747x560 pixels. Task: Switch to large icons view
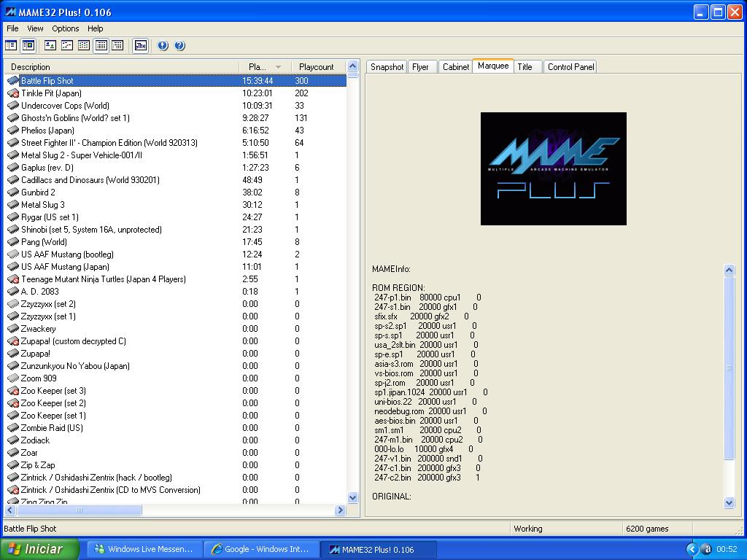click(x=50, y=46)
